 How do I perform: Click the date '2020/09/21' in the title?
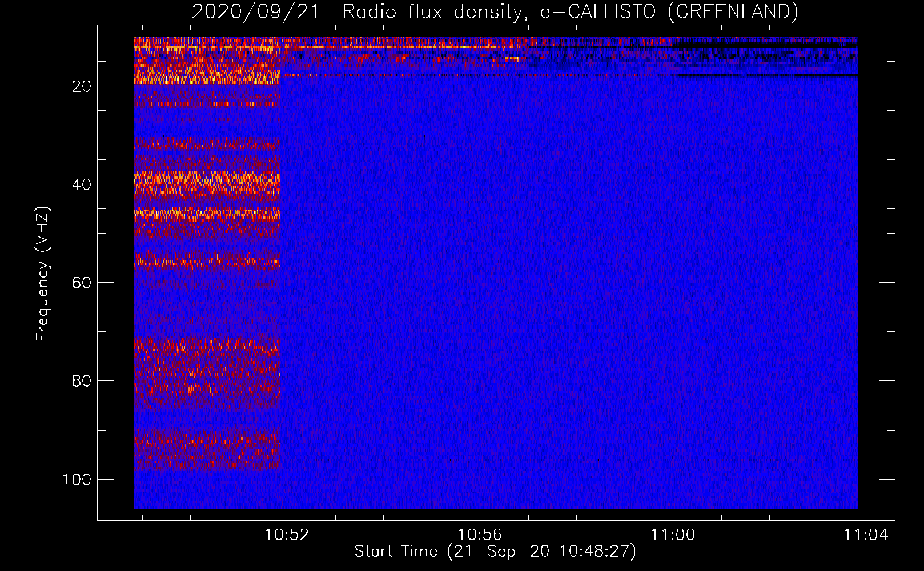pyautogui.click(x=256, y=11)
